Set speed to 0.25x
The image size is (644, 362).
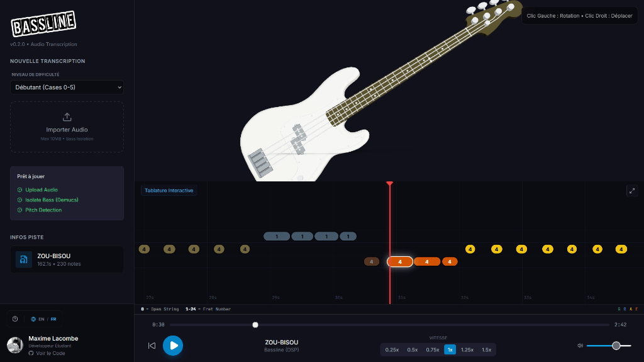click(392, 349)
